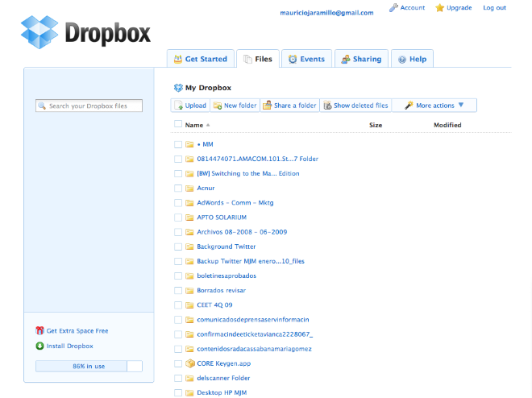Toggle the select-all checkbox beside Name
This screenshot has height=398, width=532.
[x=178, y=125]
